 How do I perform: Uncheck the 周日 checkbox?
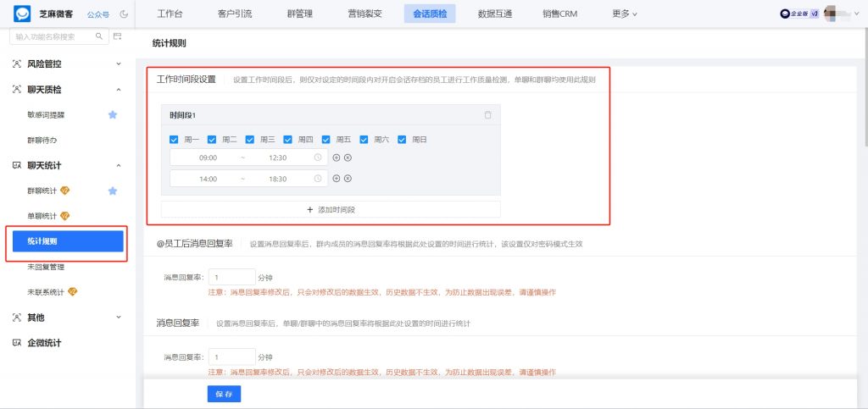[x=403, y=140]
